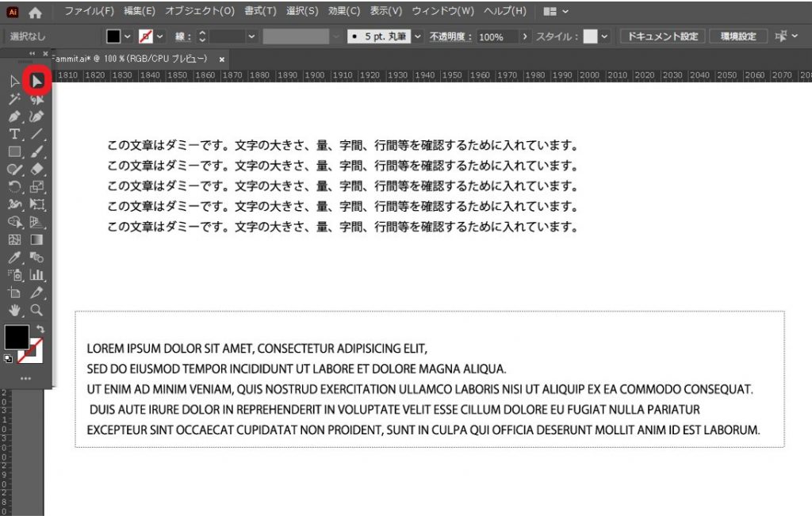Open the stroke weight dropdown

coord(251,36)
